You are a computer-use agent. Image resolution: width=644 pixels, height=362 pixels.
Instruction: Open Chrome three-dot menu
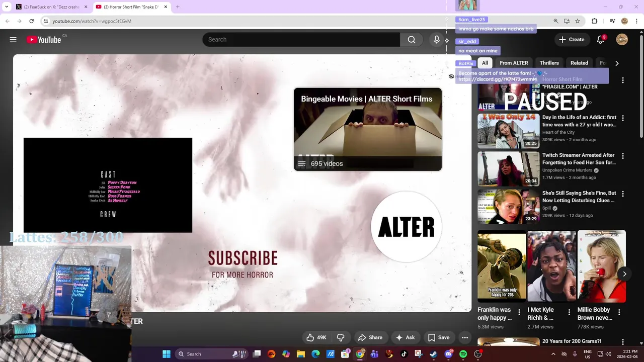tap(637, 21)
